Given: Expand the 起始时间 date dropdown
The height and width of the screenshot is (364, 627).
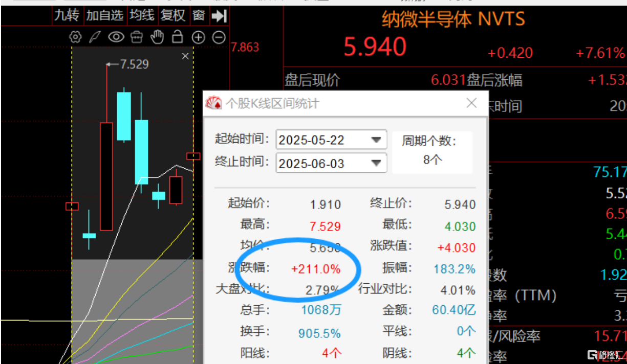Looking at the screenshot, I should [377, 140].
